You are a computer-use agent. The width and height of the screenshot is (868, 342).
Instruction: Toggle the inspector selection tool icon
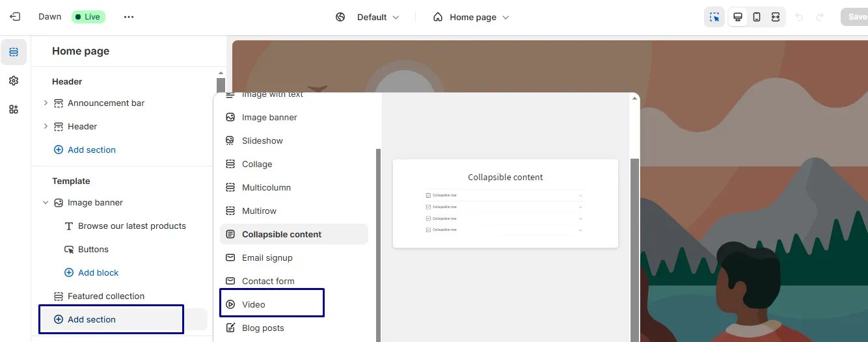coord(714,17)
